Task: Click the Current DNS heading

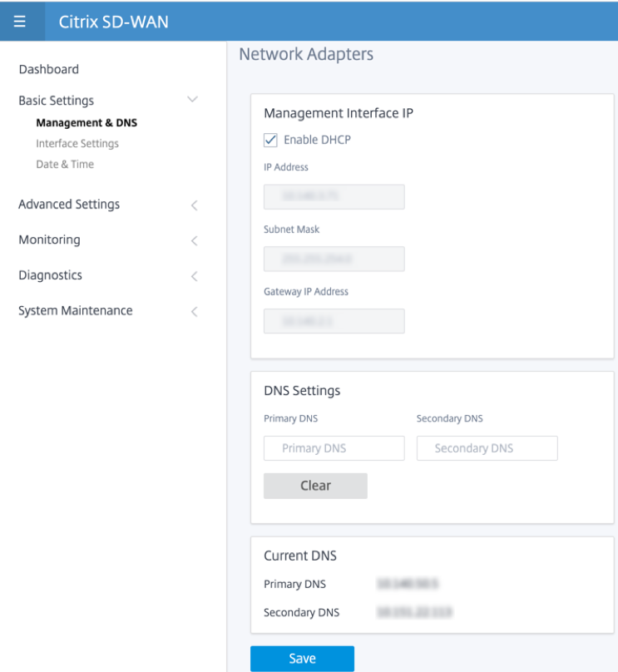Action: click(300, 556)
